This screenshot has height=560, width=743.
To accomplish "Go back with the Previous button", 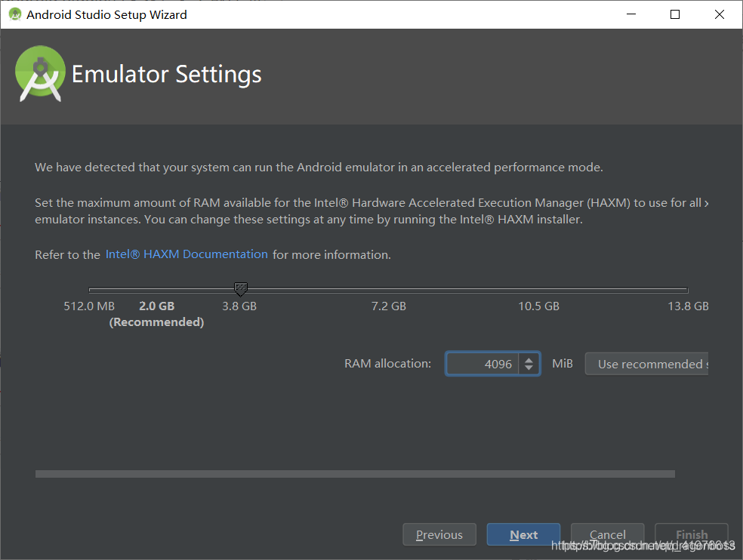I will click(439, 534).
